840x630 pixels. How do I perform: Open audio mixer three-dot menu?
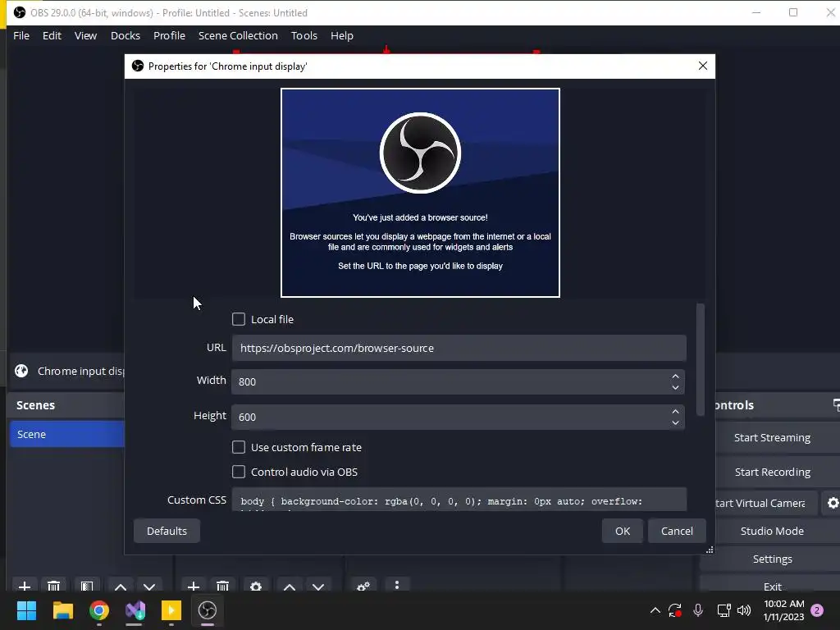point(397,585)
